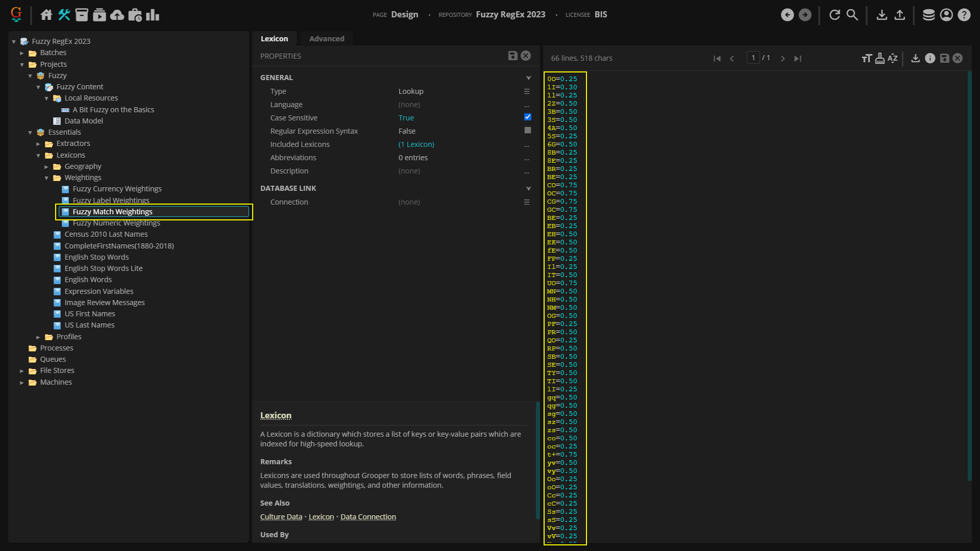
Task: Collapse the GENERAL properties section
Action: click(528, 78)
